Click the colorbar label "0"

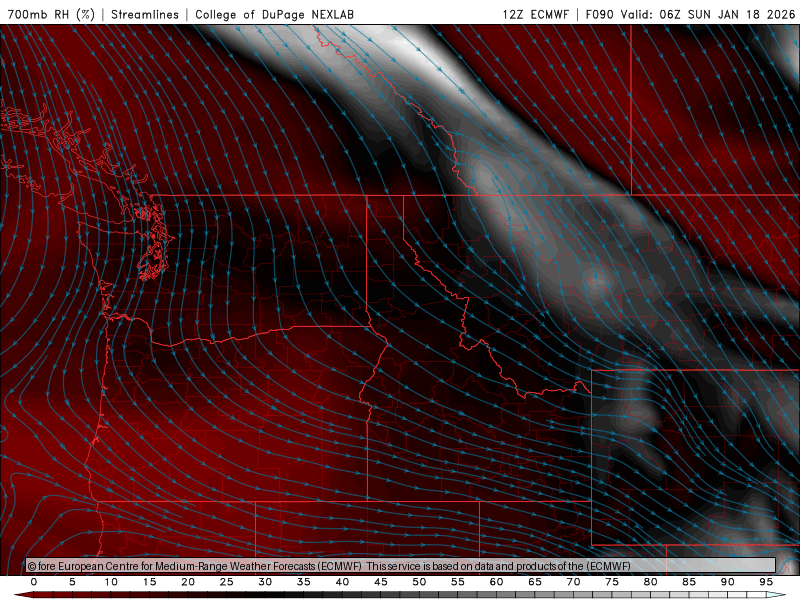[34, 582]
